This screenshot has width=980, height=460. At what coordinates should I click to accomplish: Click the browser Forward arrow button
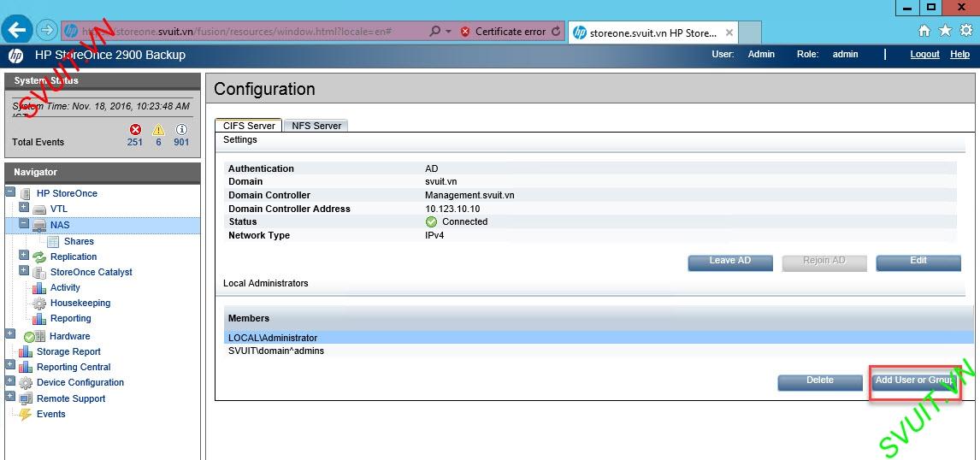pyautogui.click(x=45, y=30)
